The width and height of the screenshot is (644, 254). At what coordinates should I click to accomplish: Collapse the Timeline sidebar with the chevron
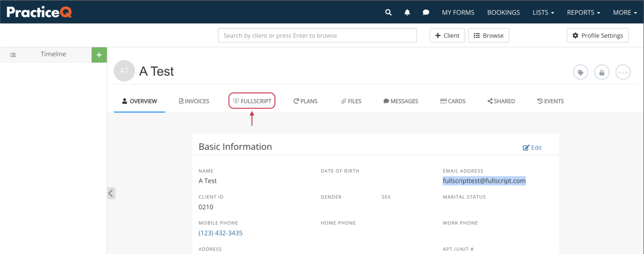111,193
